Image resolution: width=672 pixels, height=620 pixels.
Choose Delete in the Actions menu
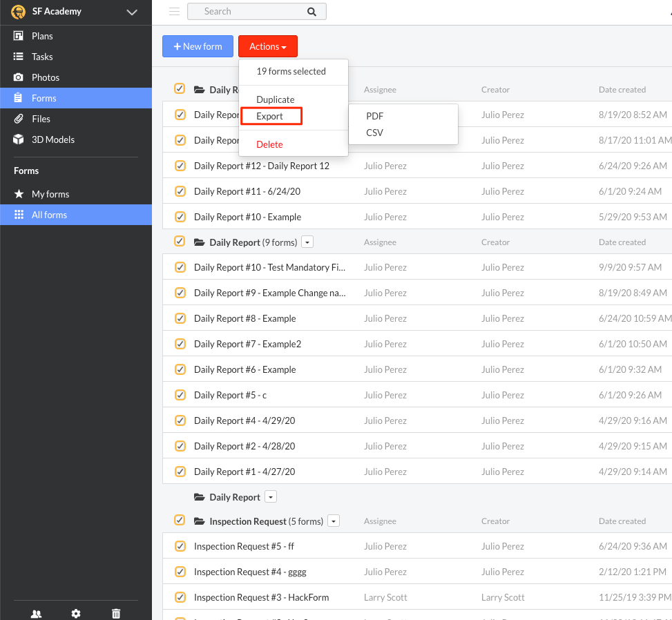coord(269,144)
